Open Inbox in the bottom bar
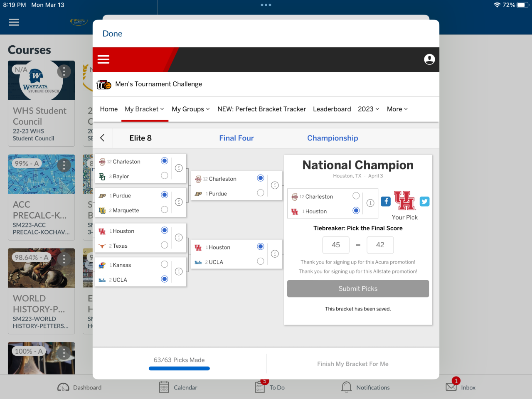The image size is (532, 399). pos(461,387)
